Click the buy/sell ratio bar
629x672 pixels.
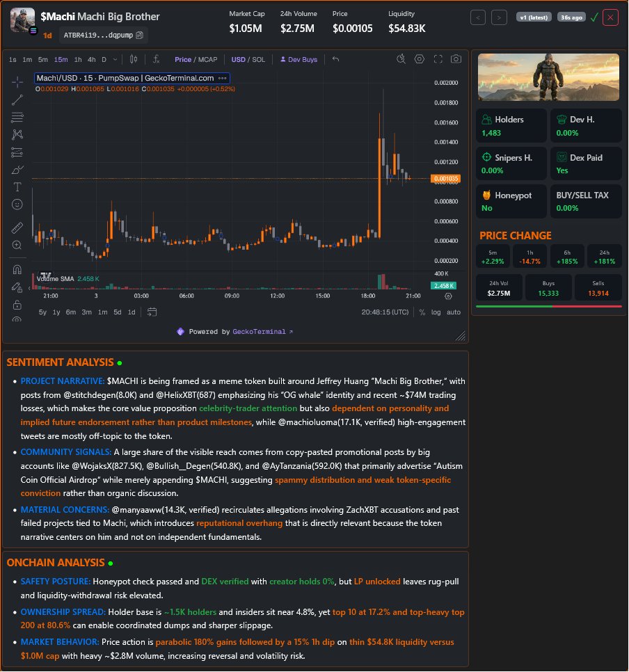click(x=548, y=306)
